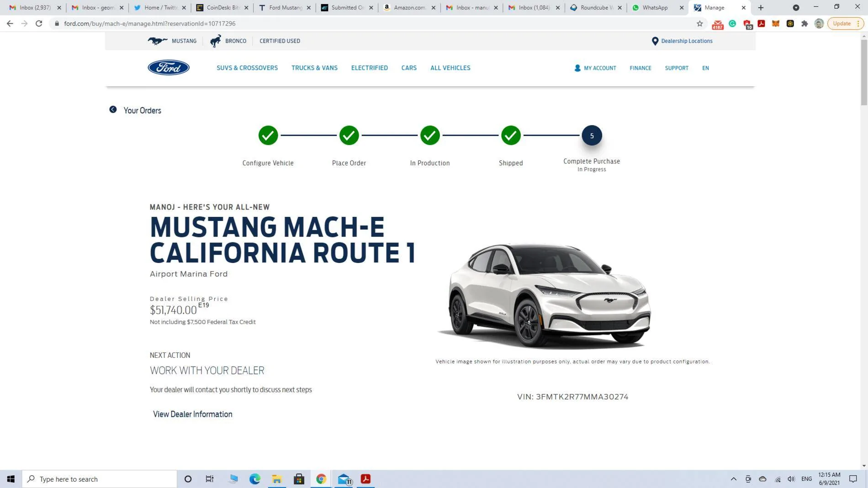The height and width of the screenshot is (488, 868).
Task: Bookmark this page with star icon
Action: pos(699,23)
